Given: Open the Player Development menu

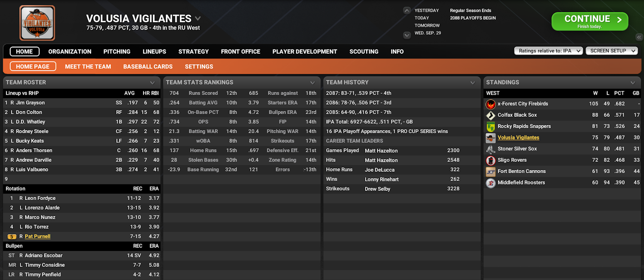Looking at the screenshot, I should point(305,51).
